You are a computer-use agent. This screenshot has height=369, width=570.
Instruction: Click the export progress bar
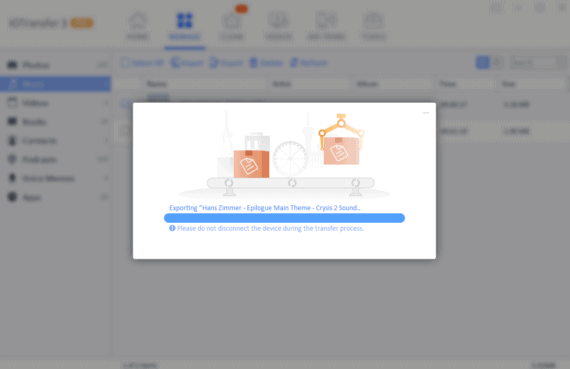tap(284, 218)
